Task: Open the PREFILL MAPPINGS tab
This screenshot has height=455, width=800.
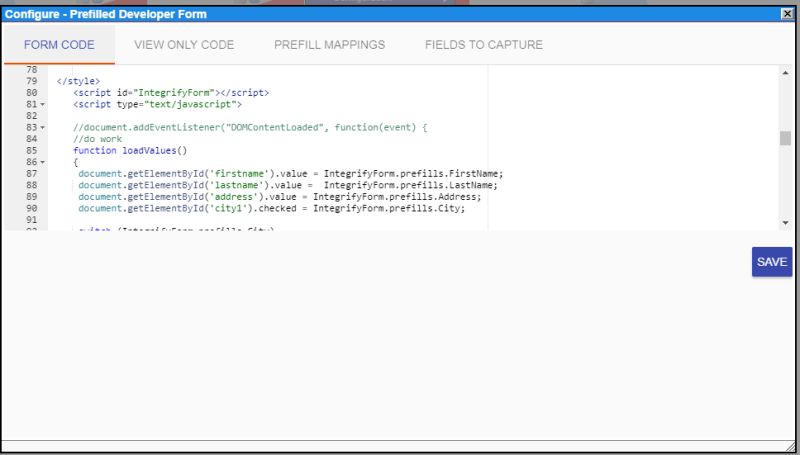Action: [330, 45]
